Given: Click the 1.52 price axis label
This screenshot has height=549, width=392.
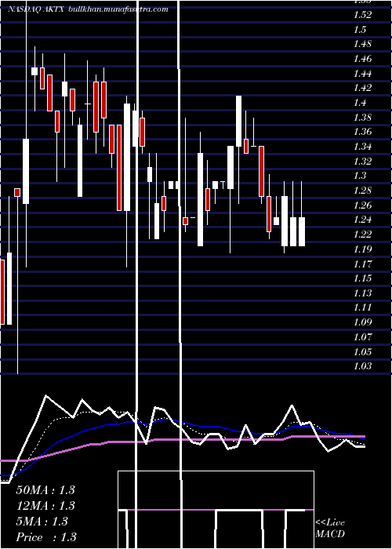Looking at the screenshot, I should pos(362,15).
